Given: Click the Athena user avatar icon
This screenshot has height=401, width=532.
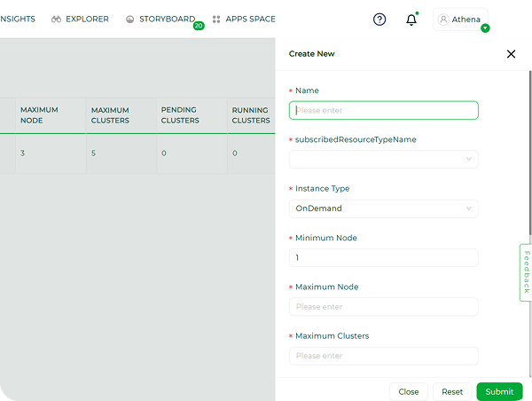Looking at the screenshot, I should click(x=443, y=20).
